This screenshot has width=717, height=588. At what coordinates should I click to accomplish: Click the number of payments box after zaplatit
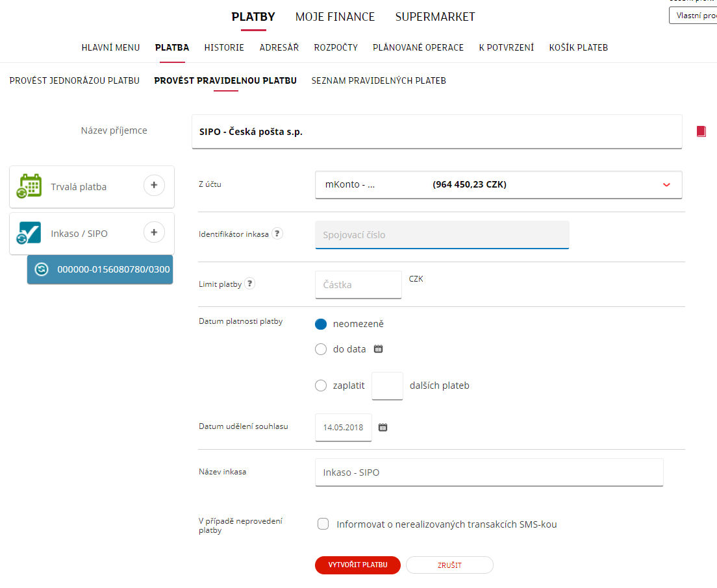[x=387, y=386]
